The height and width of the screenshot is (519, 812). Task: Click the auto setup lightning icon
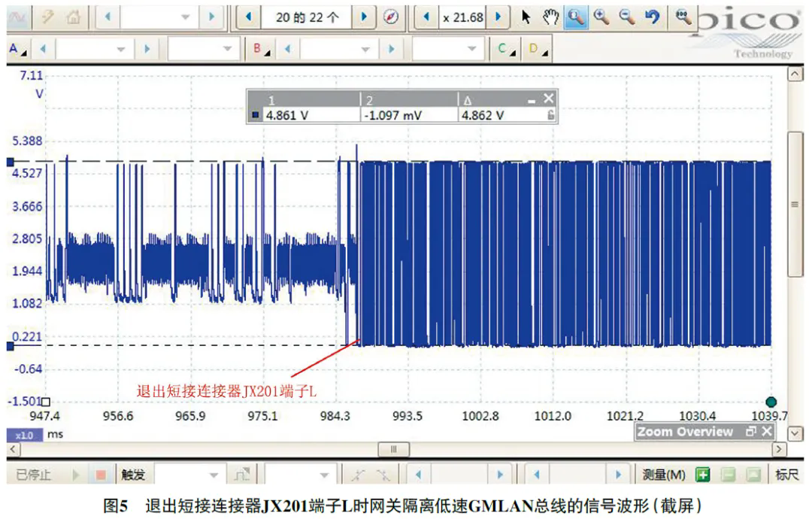point(47,17)
